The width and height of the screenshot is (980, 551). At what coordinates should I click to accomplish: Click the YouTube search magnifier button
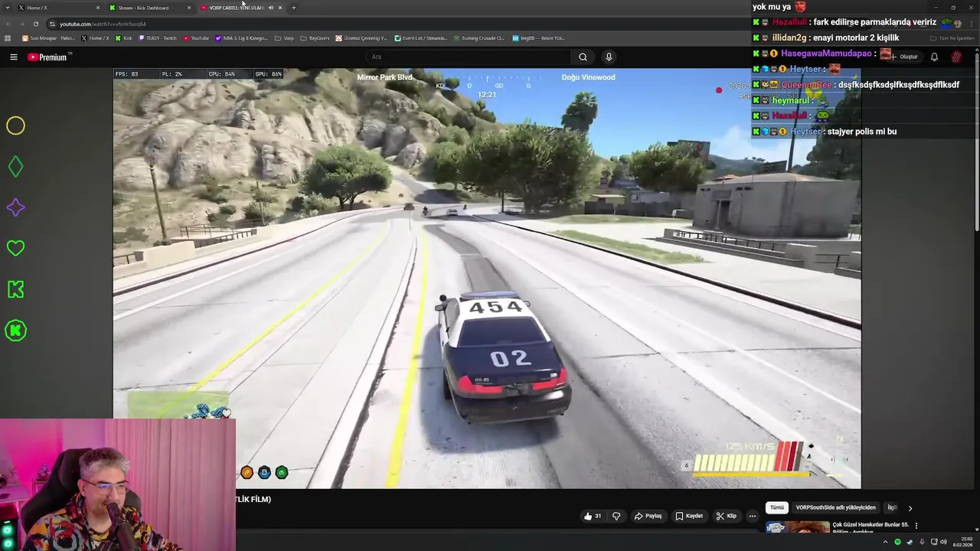tap(583, 57)
